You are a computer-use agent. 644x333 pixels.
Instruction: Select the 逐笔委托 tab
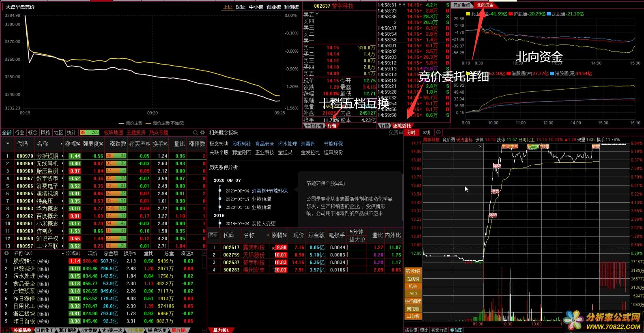pyautogui.click(x=401, y=126)
